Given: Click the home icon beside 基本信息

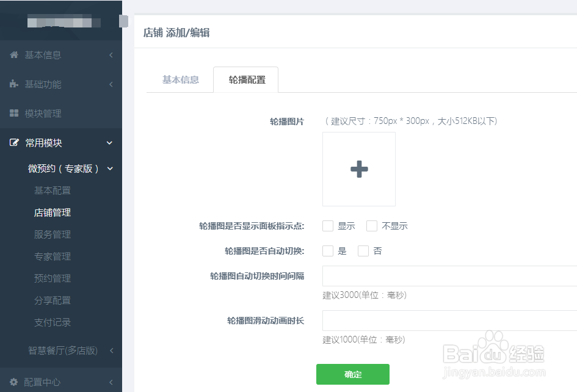Looking at the screenshot, I should [x=14, y=55].
